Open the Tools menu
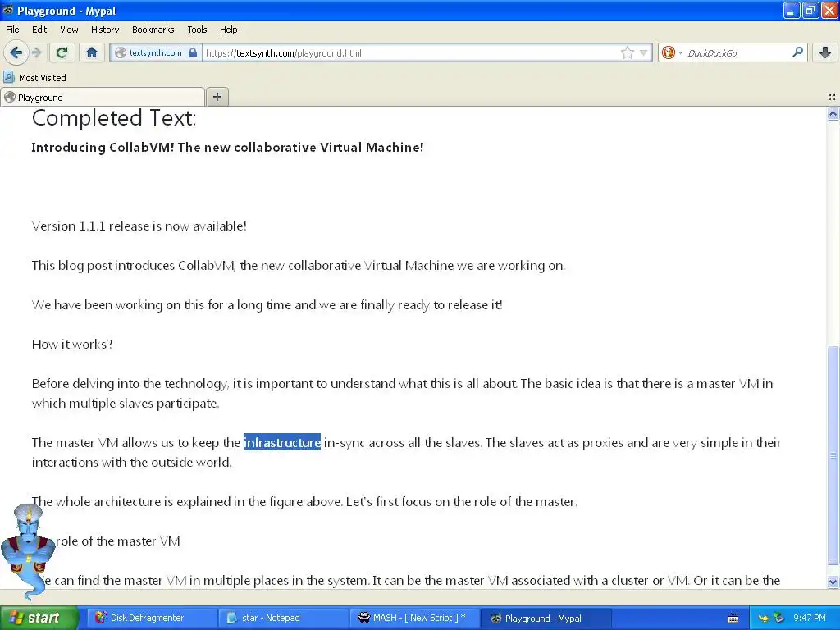The width and height of the screenshot is (840, 630). [197, 30]
